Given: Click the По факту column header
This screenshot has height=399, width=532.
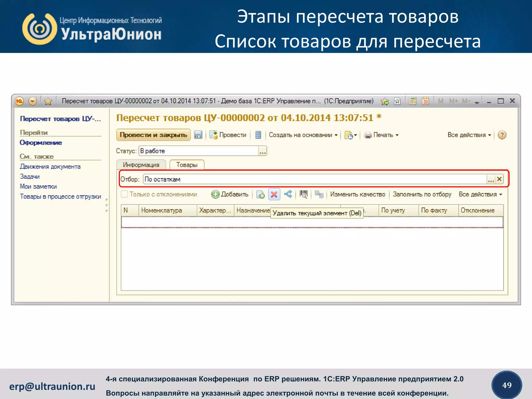Looking at the screenshot, I should point(438,210).
